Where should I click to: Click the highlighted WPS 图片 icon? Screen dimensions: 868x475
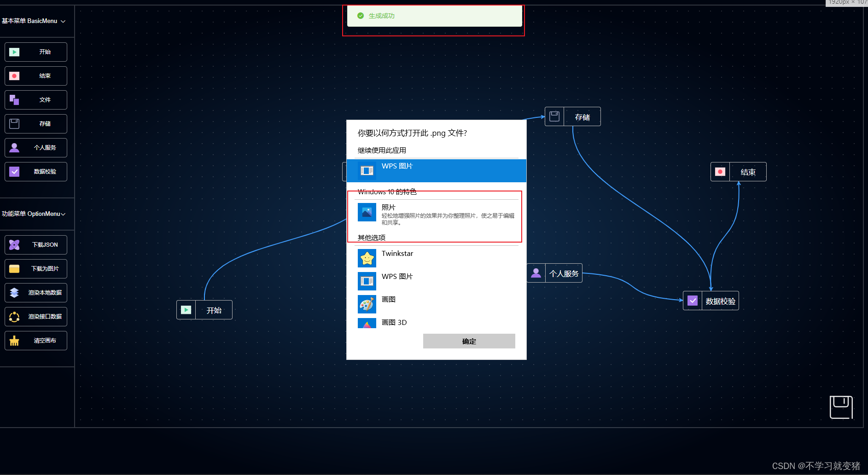tap(367, 171)
